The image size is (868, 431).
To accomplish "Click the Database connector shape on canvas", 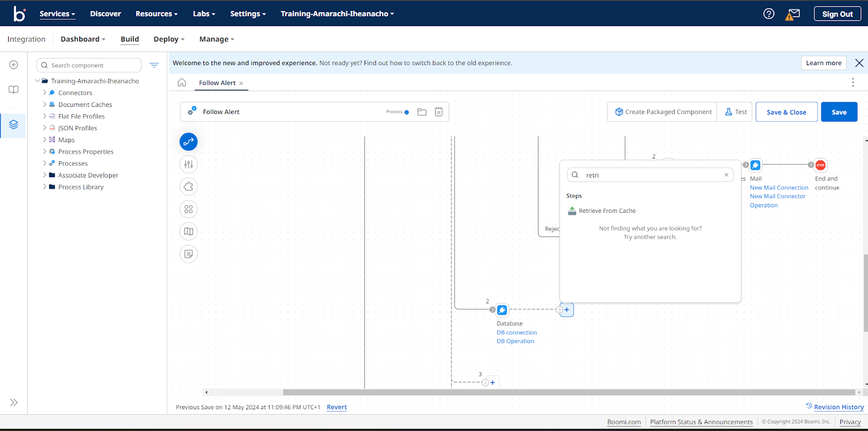I will click(x=502, y=310).
